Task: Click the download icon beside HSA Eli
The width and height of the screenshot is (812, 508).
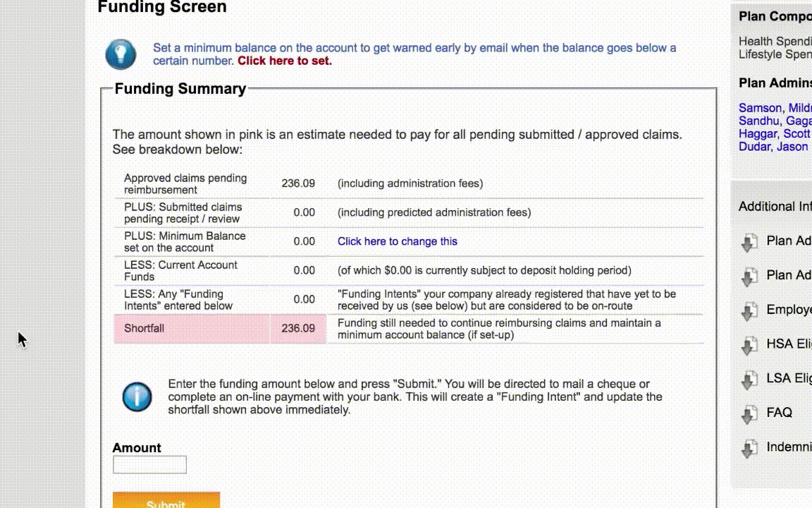Action: coord(749,345)
